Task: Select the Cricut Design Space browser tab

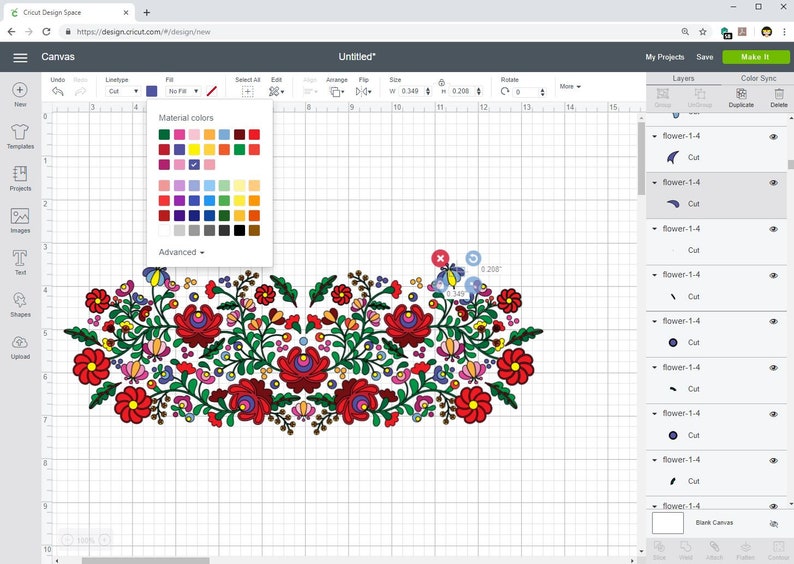Action: coord(67,13)
